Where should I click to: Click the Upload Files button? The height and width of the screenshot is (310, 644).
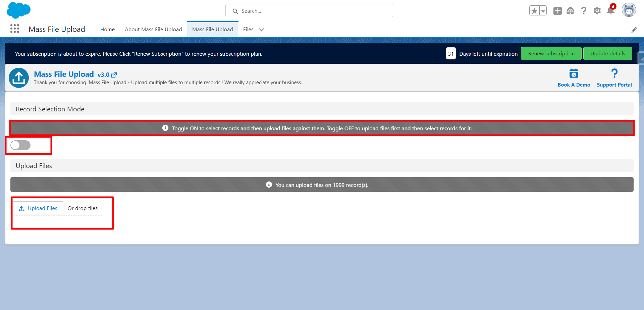point(38,208)
